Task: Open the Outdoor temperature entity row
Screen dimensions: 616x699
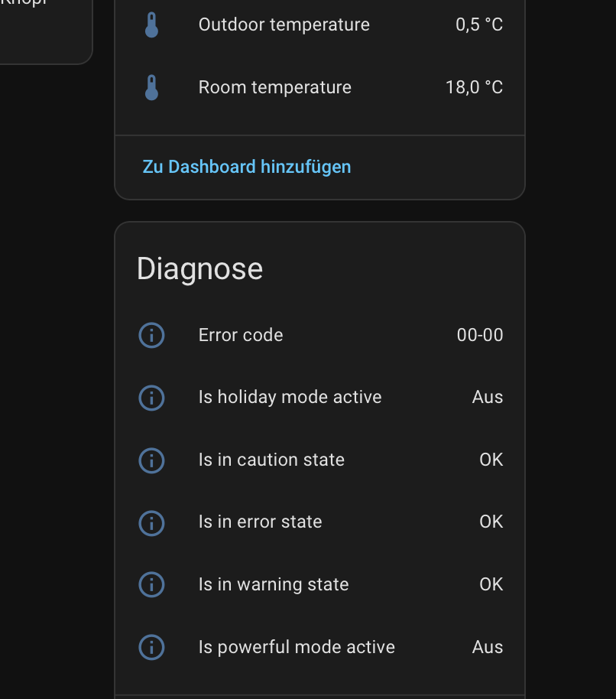Action: pyautogui.click(x=284, y=25)
